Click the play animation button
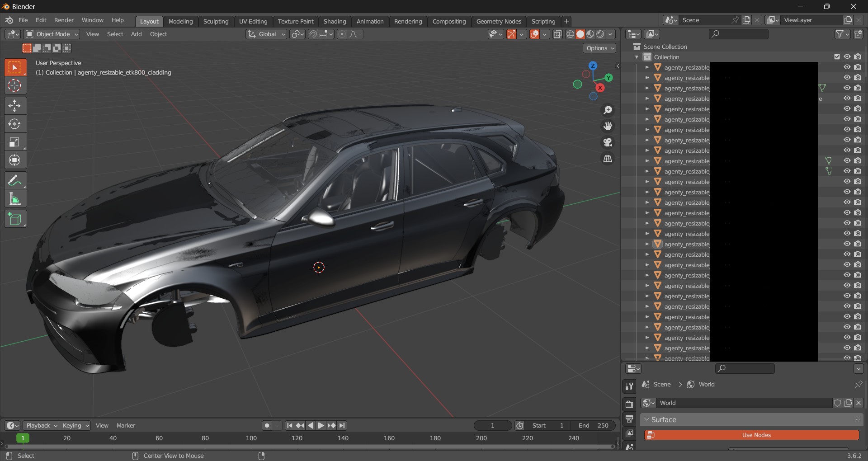 pyautogui.click(x=321, y=425)
